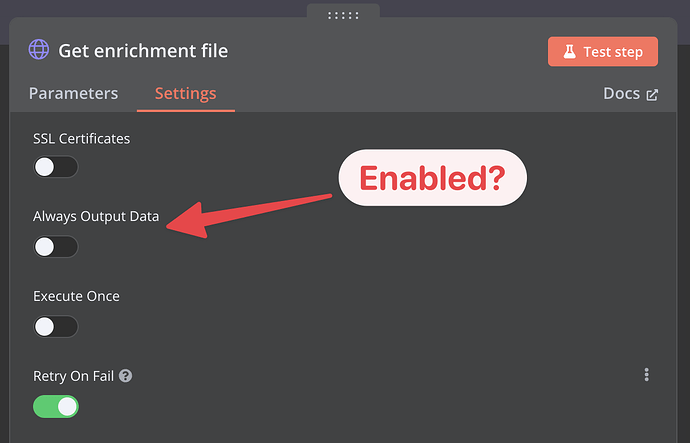Screen dimensions: 690x443
Task: Click the dotted drag handle at panel top
Action: [343, 16]
